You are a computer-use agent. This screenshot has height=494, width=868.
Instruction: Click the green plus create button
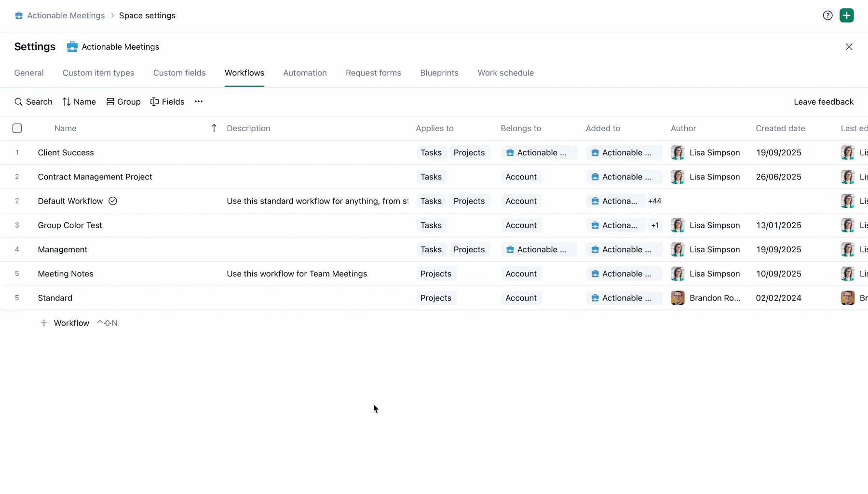[846, 15]
